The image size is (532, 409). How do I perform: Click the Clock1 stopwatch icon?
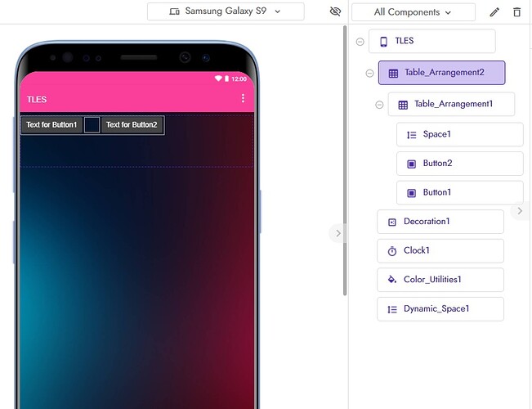pyautogui.click(x=392, y=251)
